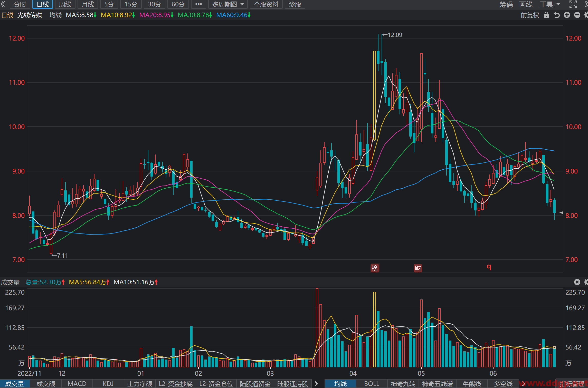Switch to 分时 intraday view
Viewport: 588px width, 388px height.
point(20,4)
